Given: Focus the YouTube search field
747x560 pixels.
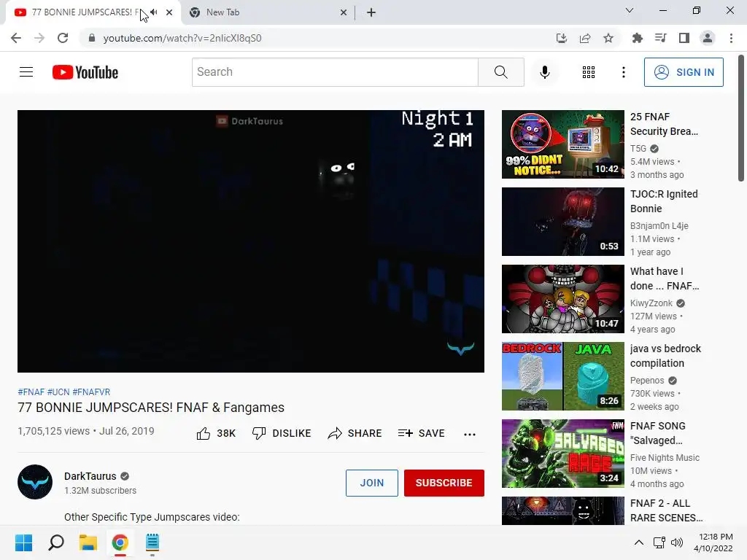Looking at the screenshot, I should coord(335,72).
